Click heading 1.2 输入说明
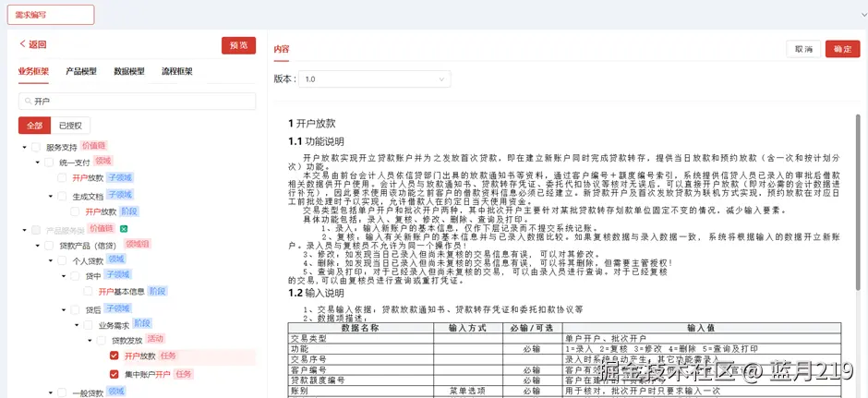 coord(316,293)
